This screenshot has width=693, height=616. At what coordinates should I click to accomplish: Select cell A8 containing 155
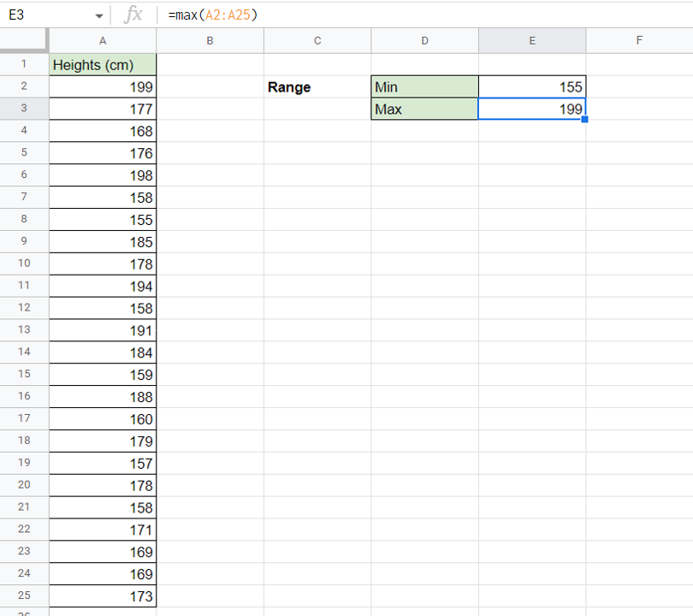[x=103, y=220]
